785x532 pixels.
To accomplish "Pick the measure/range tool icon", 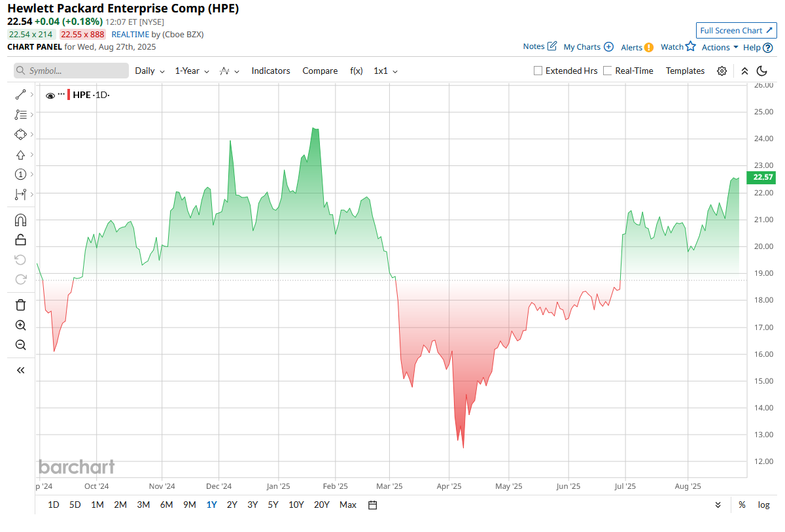I will click(x=20, y=194).
